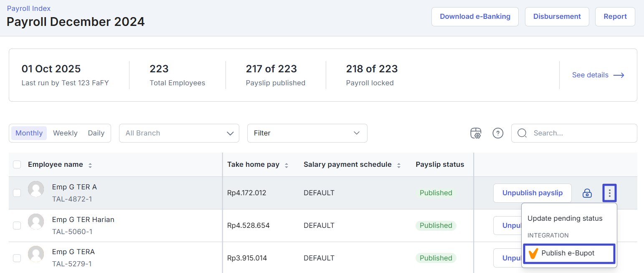Open the help question mark icon
Viewport: 644px width, 273px height.
497,133
